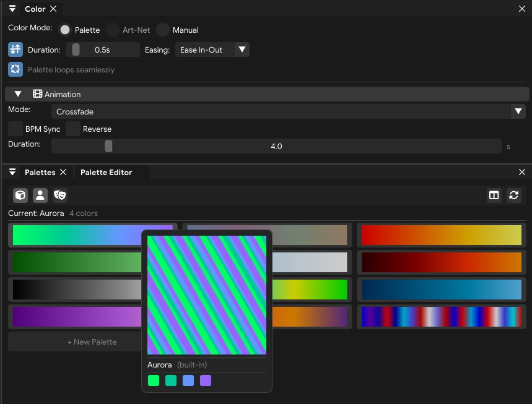The image size is (532, 404).
Task: Select the purple gradient palette
Action: pyautogui.click(x=76, y=317)
